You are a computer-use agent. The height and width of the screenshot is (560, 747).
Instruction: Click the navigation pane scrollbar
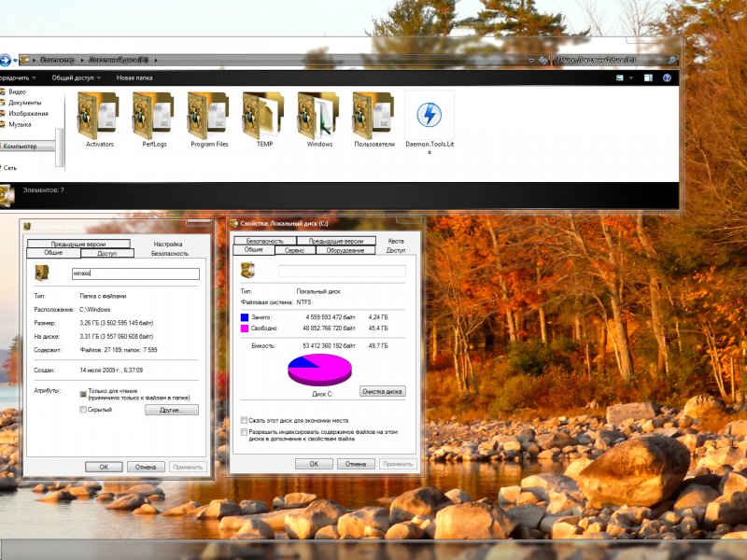coord(60,147)
